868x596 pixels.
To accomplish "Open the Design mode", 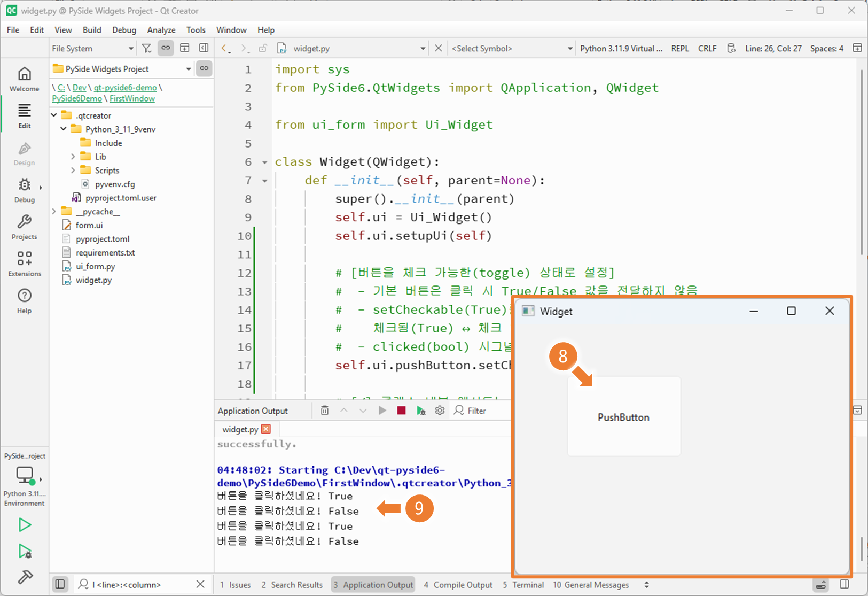I will coord(25,153).
